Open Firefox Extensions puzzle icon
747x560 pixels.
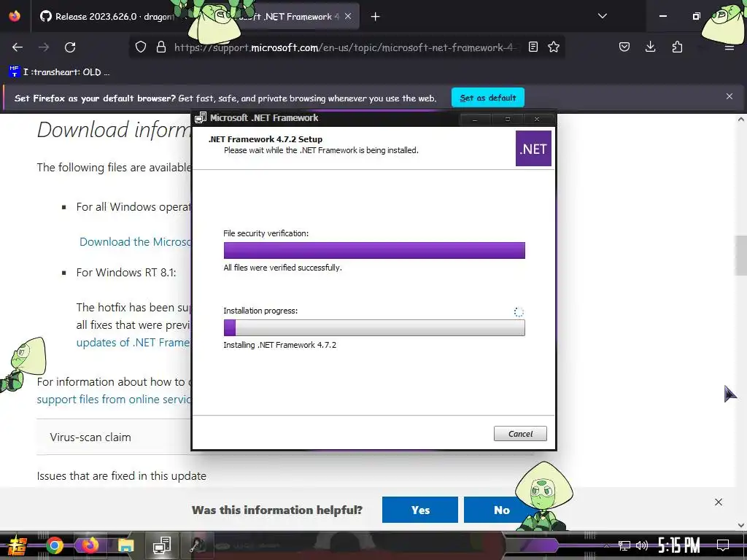(x=677, y=47)
